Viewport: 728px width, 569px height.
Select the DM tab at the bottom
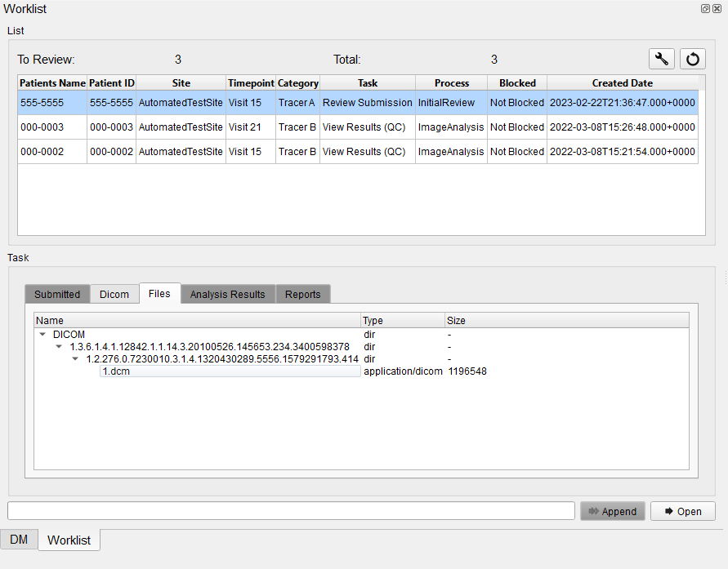click(19, 540)
